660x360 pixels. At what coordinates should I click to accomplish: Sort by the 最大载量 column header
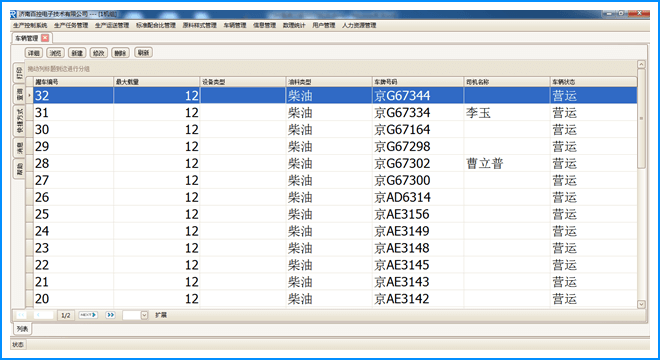pos(157,82)
